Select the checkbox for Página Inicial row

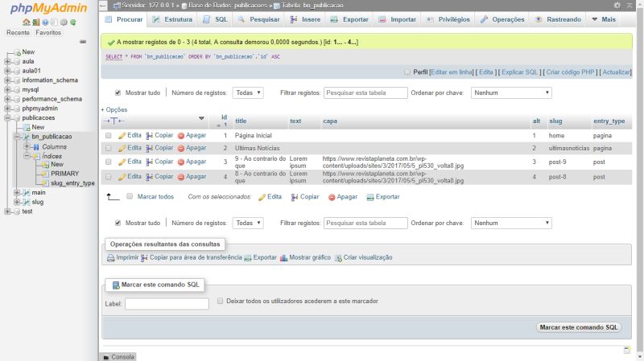click(108, 135)
